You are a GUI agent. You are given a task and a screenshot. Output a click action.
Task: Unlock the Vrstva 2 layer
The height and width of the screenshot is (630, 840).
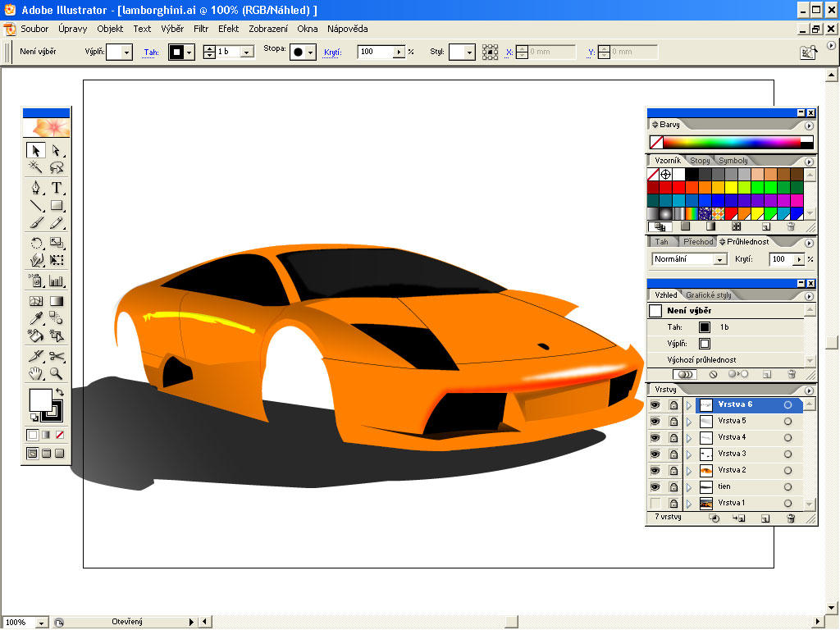(672, 470)
